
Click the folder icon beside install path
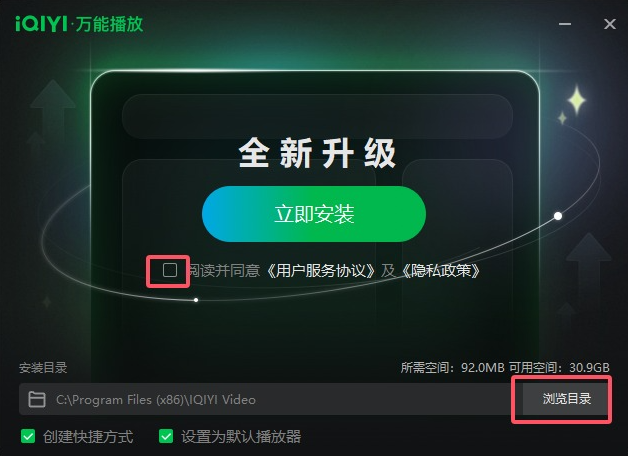click(x=37, y=400)
